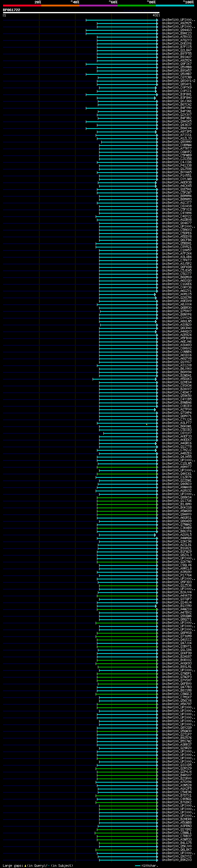Open the UniRef100_C5PWB9 entry
The image size is (197, 868).
[176, 155]
